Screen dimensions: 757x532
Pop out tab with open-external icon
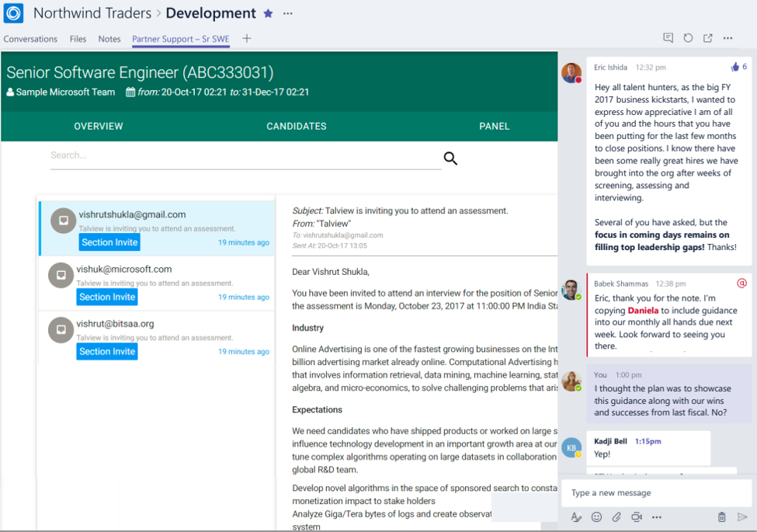point(708,38)
